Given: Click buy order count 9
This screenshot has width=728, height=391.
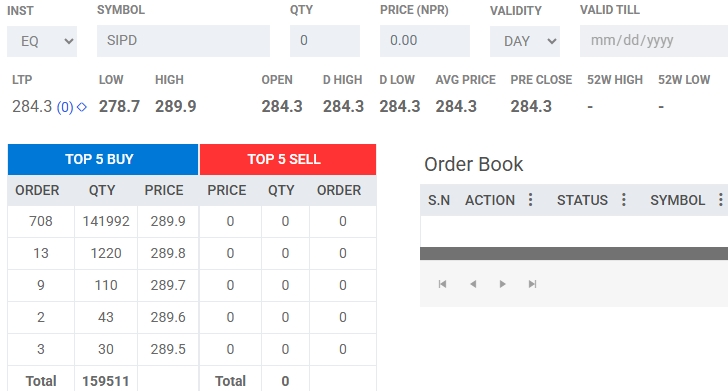Looking at the screenshot, I should pyautogui.click(x=41, y=285).
